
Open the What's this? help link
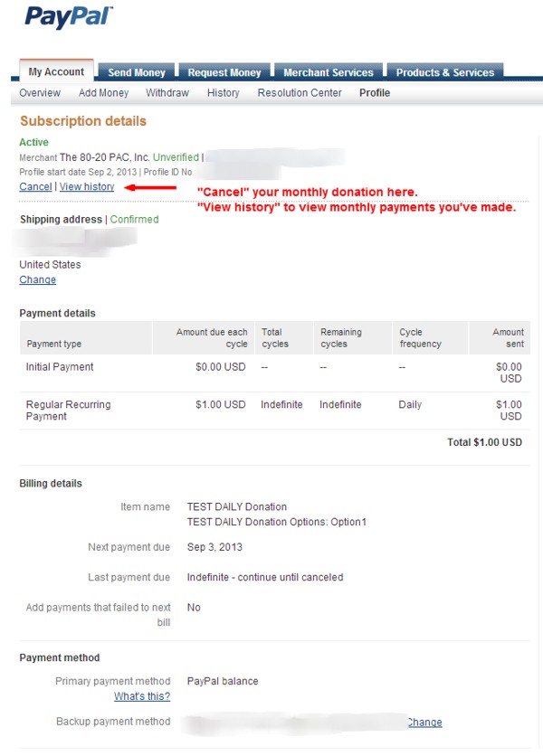pyautogui.click(x=142, y=696)
